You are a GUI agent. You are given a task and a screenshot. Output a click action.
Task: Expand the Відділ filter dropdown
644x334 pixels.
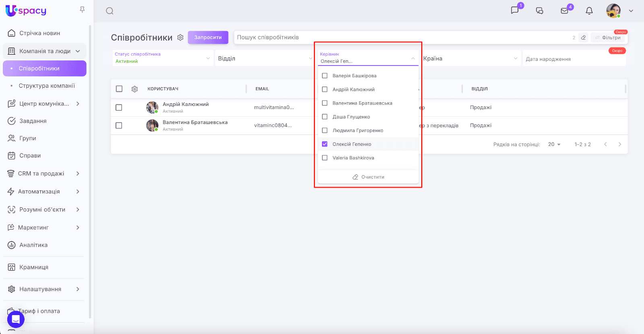tap(264, 58)
